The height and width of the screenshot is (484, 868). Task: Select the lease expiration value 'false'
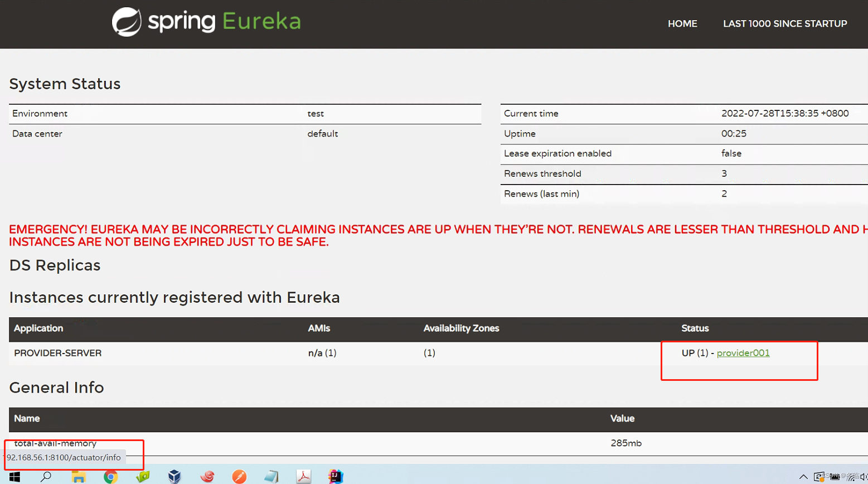[731, 153]
